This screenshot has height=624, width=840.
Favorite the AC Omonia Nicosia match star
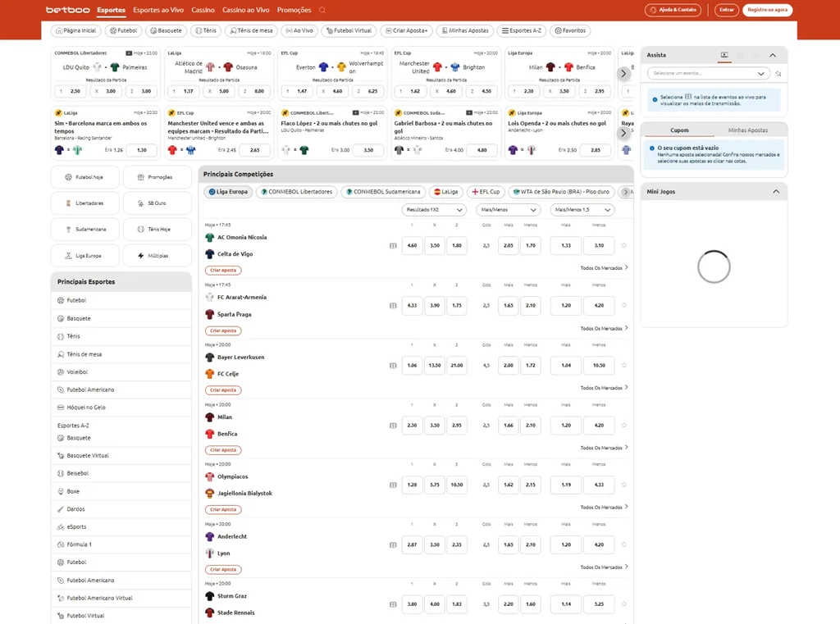click(624, 245)
